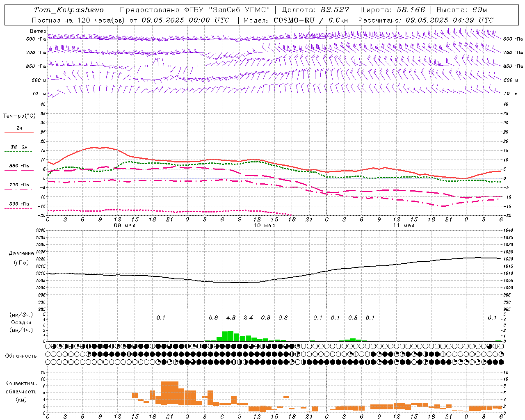Click the '500 гПа' temperature legend entry
This screenshot has height=420, width=525.
[19, 204]
